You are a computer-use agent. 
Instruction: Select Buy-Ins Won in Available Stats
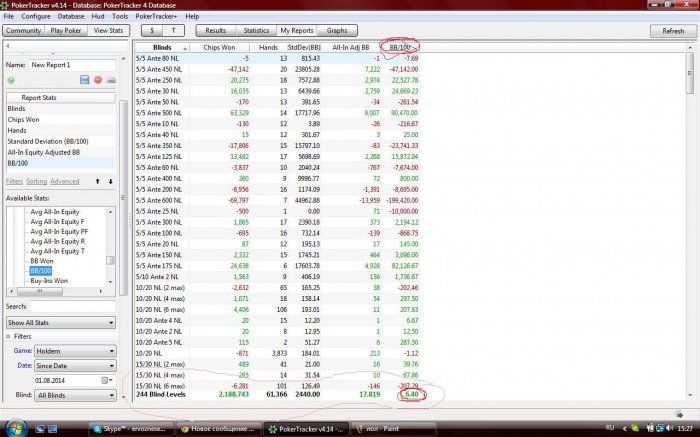click(49, 280)
